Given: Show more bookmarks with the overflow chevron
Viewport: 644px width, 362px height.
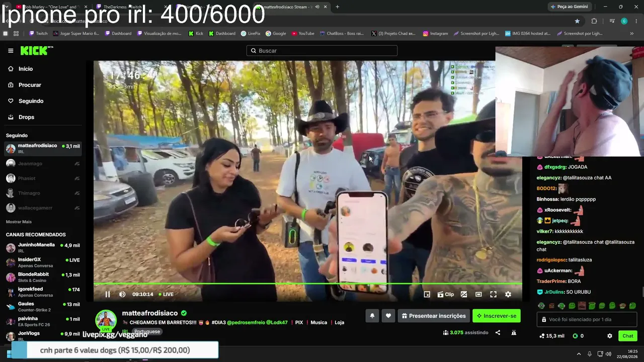Looking at the screenshot, I should click(x=632, y=34).
